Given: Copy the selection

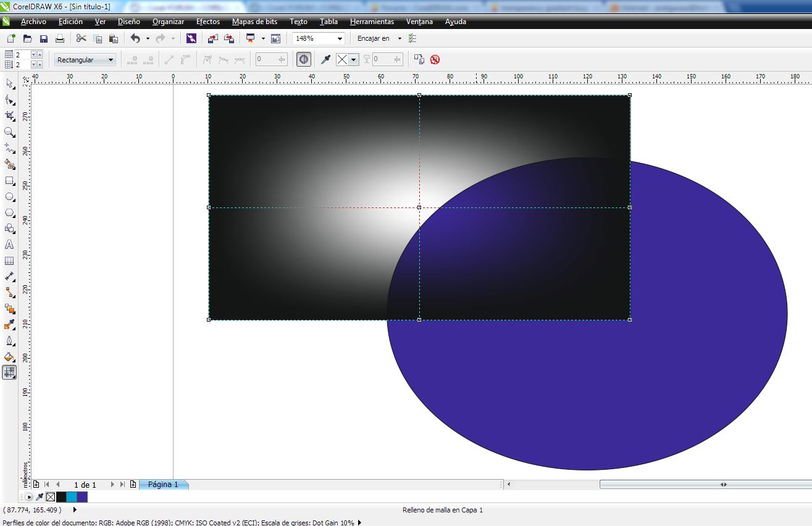Looking at the screenshot, I should (98, 38).
